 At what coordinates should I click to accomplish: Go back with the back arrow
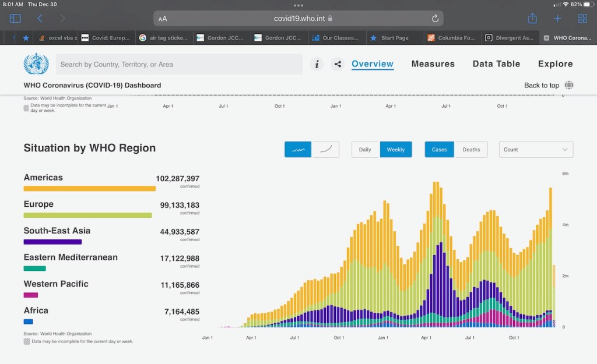pyautogui.click(x=40, y=19)
